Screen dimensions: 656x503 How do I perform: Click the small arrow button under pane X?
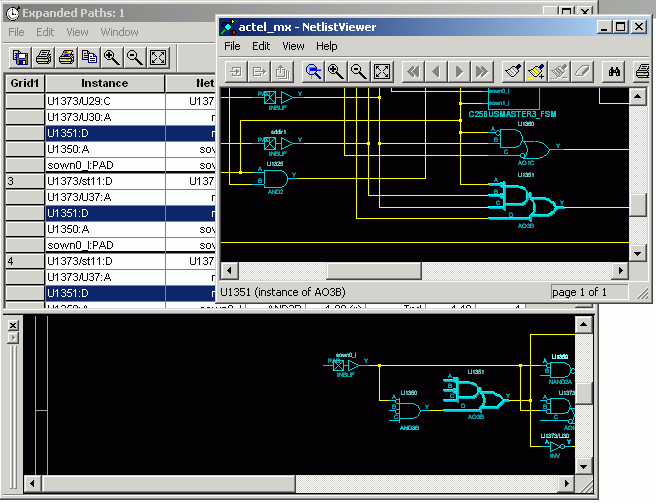(x=13, y=338)
